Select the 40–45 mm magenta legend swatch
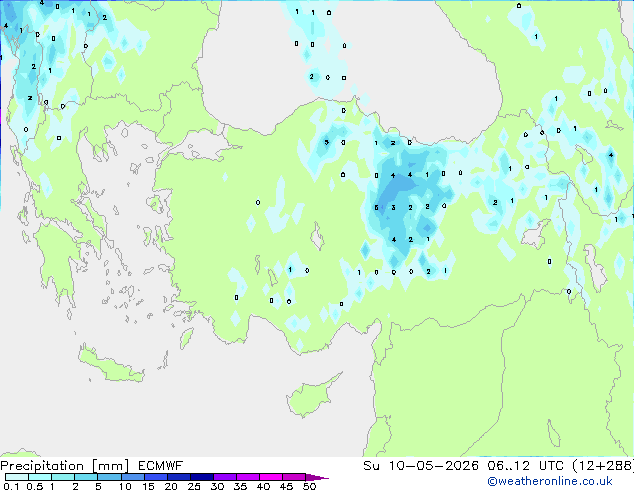This screenshot has width=634, height=490. pos(271,477)
